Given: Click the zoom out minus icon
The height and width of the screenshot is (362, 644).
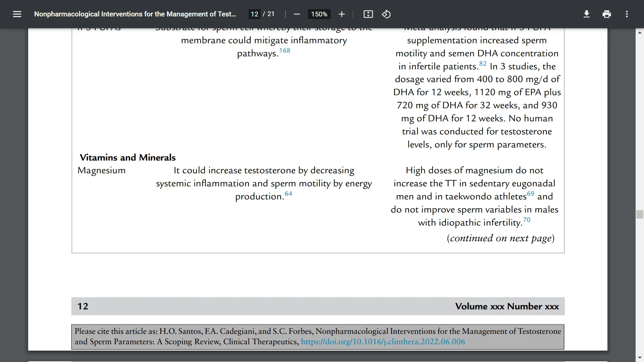Looking at the screenshot, I should [x=297, y=14].
